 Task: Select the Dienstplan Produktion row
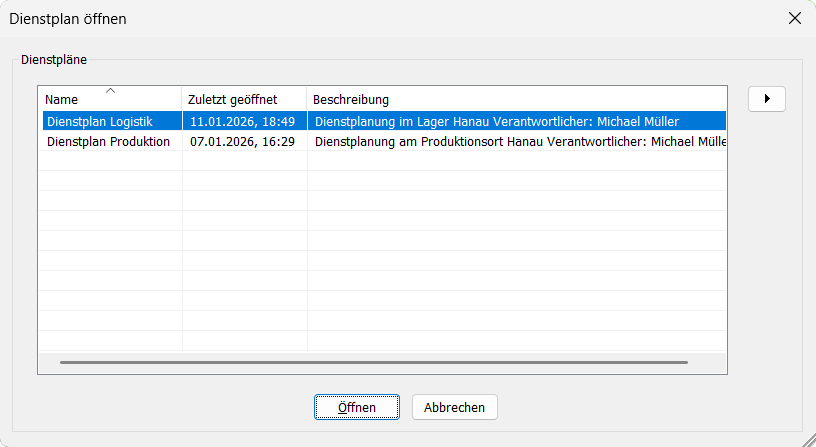(382, 142)
